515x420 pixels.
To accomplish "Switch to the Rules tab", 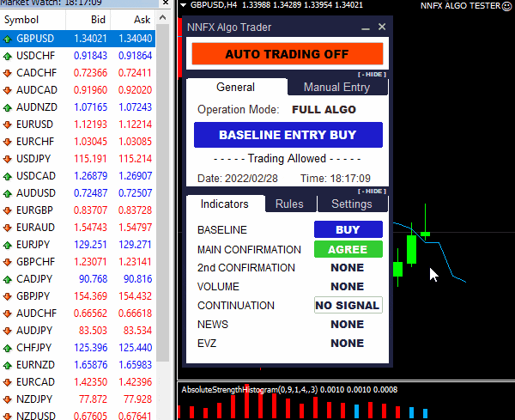I will click(289, 204).
